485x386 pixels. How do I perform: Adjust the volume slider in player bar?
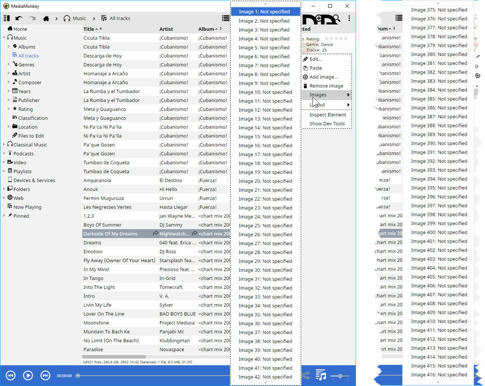340,376
